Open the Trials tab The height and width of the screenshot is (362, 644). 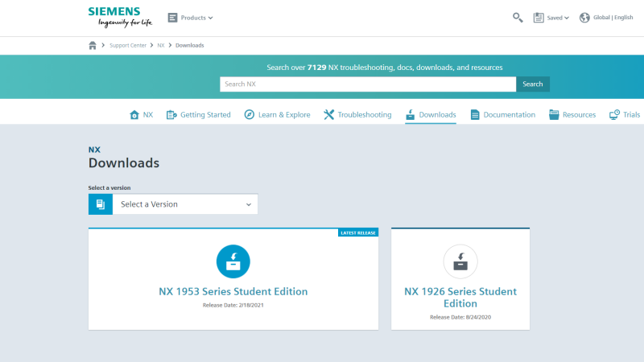click(x=631, y=114)
